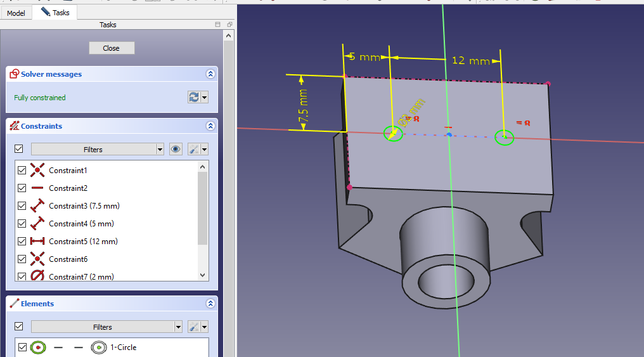Screen dimensions: 644x357
Task: Toggle visibility of listed constraints eye button
Action: tap(176, 150)
